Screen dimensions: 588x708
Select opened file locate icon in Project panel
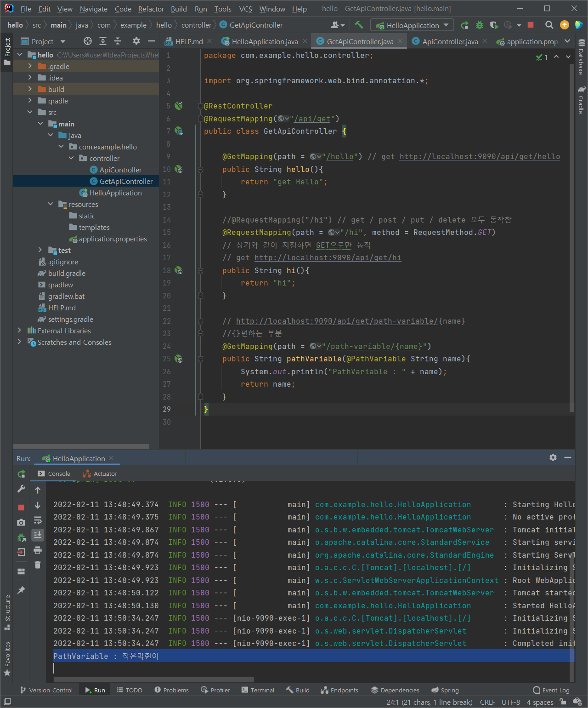(88, 41)
